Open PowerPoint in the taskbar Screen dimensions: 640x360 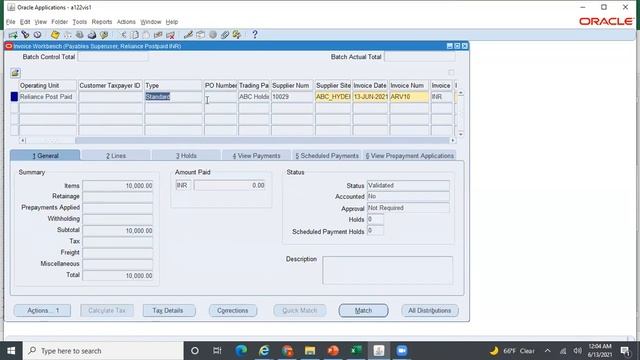[333, 351]
